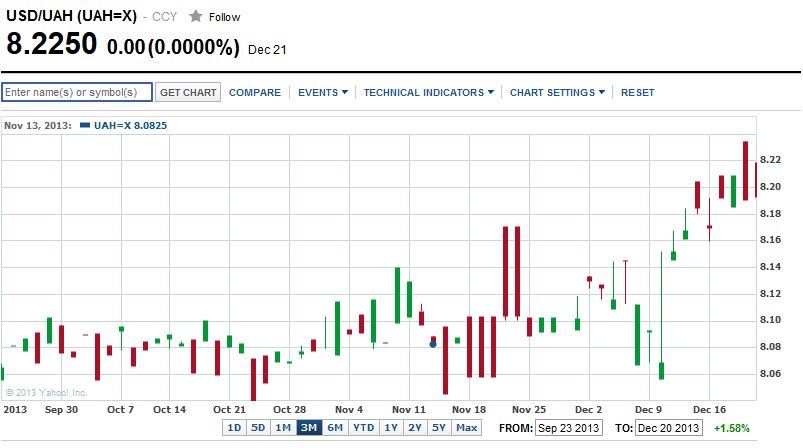The width and height of the screenshot is (803, 448).
Task: Select the 1D time range
Action: [234, 428]
